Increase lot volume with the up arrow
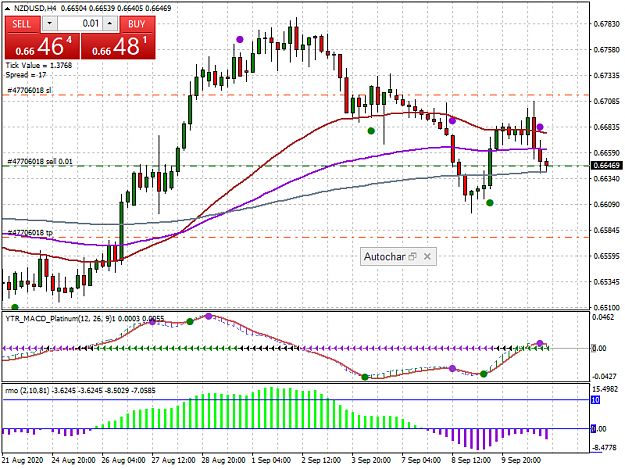The image size is (625, 469). point(110,24)
